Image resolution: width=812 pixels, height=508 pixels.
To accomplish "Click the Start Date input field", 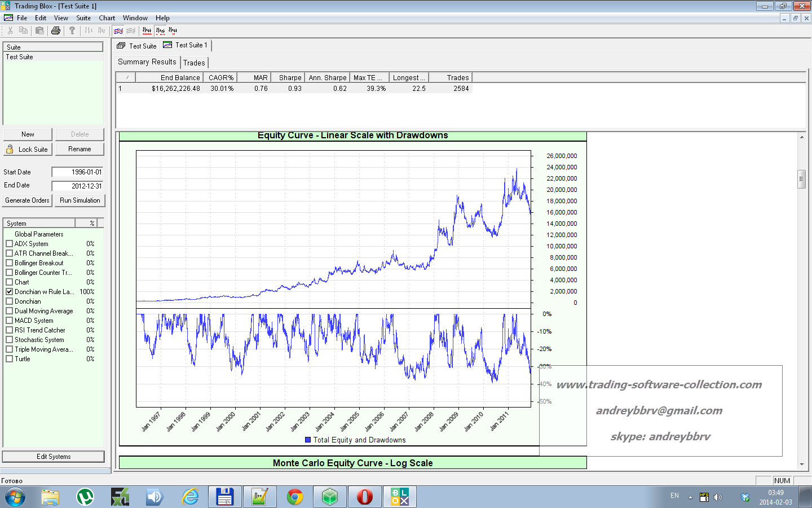I will pyautogui.click(x=78, y=172).
